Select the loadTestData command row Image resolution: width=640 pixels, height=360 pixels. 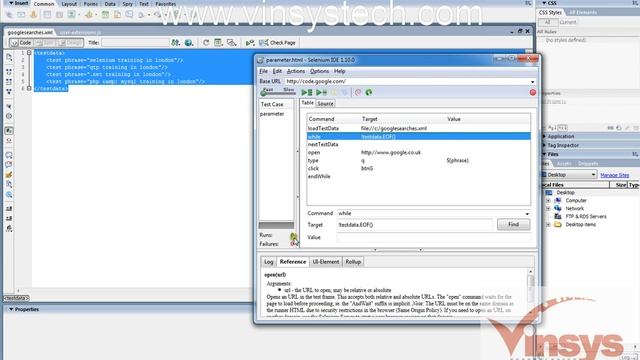418,128
